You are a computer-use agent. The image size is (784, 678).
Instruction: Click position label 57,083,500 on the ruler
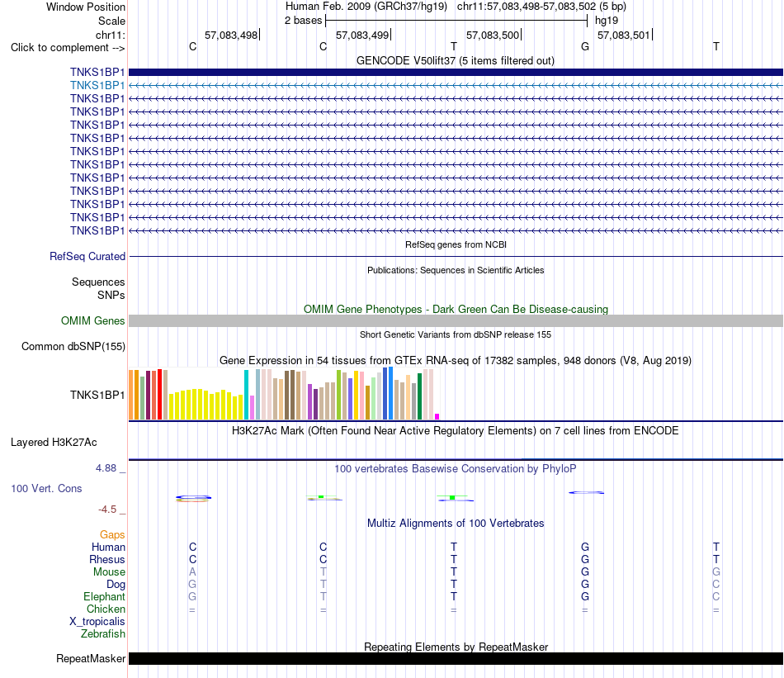493,35
